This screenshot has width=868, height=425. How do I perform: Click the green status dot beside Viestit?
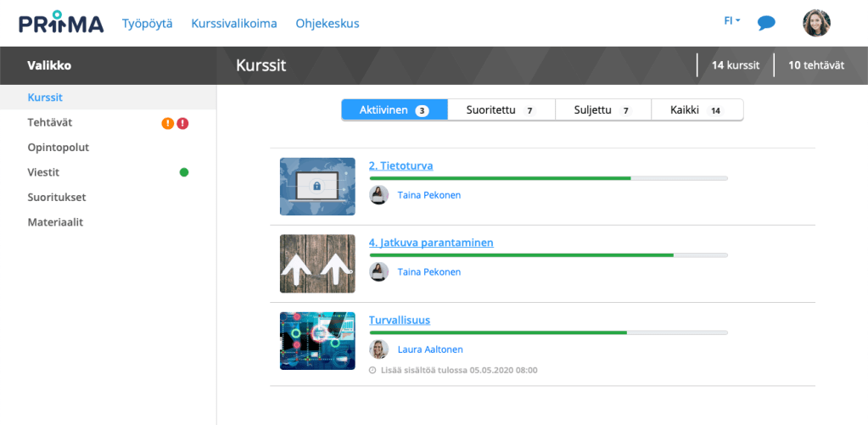pyautogui.click(x=184, y=172)
